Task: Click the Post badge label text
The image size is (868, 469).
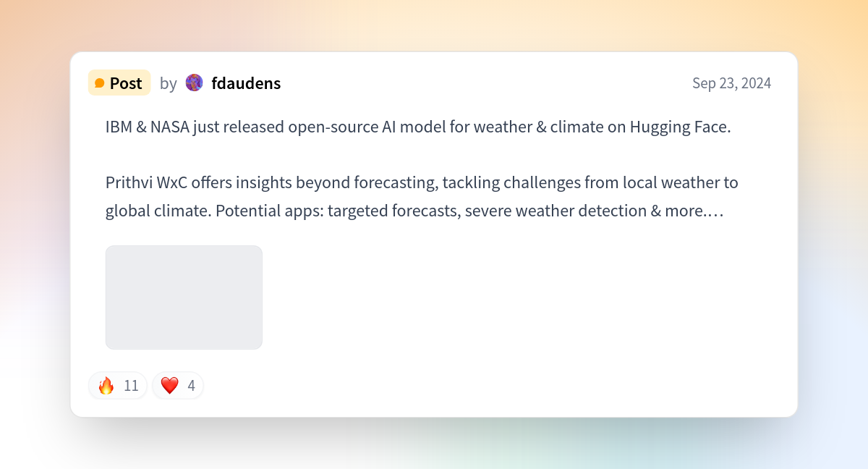Action: pyautogui.click(x=126, y=83)
